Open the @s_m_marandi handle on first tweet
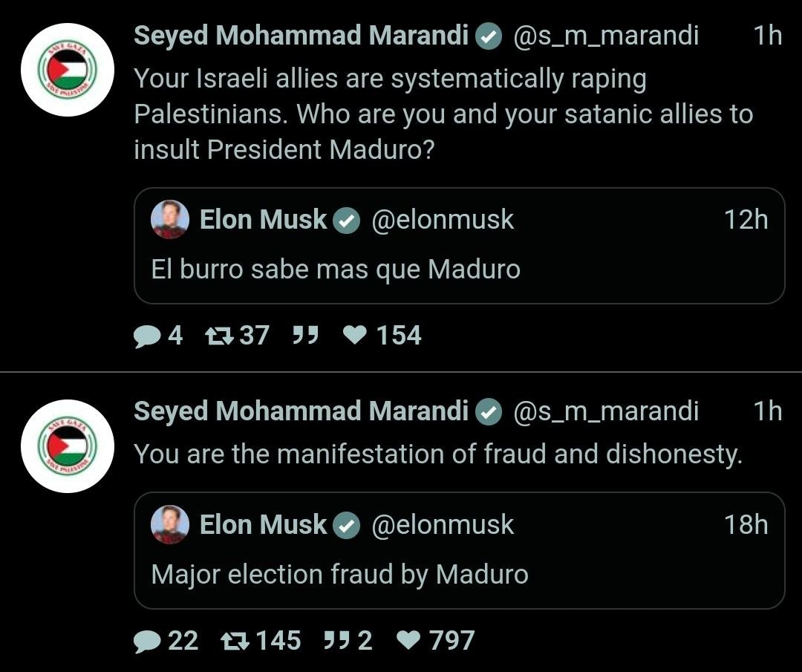The height and width of the screenshot is (672, 802). point(606,36)
